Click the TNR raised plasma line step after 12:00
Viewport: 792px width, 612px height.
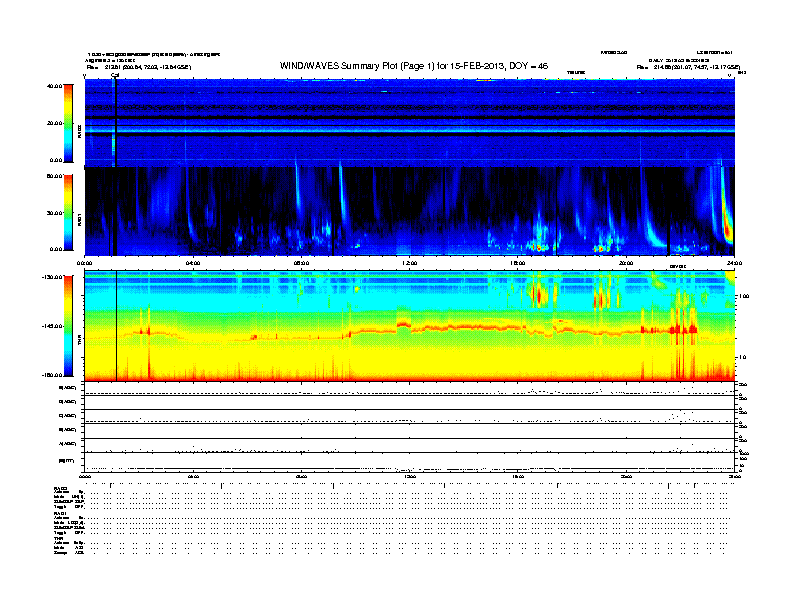403,325
